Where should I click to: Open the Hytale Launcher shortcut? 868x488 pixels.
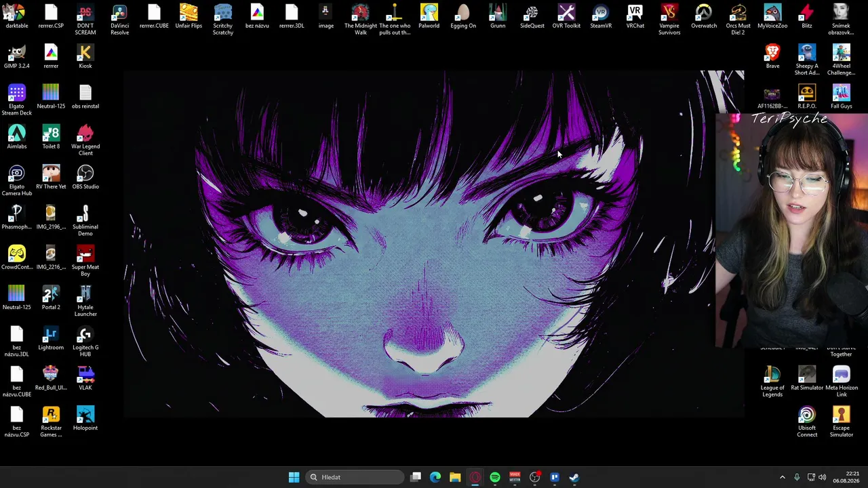(85, 302)
